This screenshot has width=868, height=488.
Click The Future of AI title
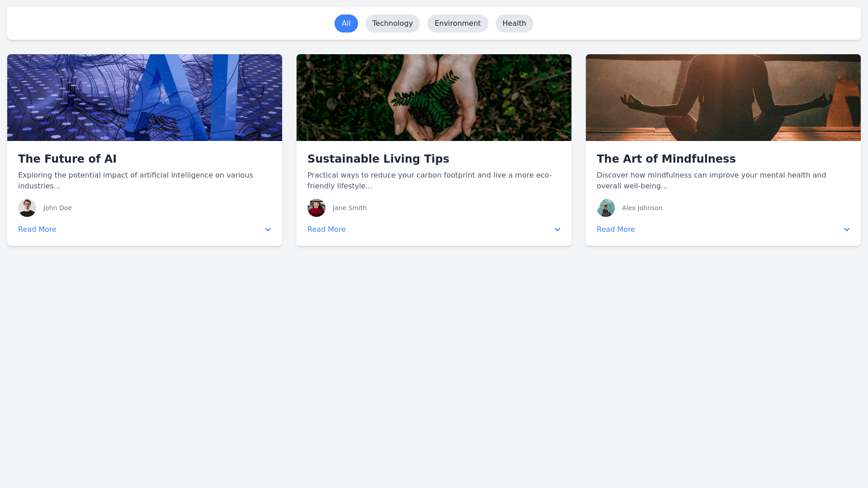click(x=67, y=159)
